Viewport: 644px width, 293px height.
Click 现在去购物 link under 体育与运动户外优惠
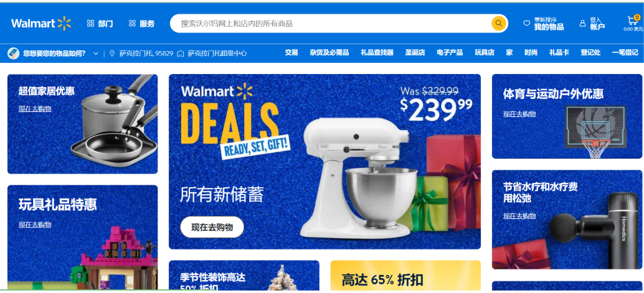pyautogui.click(x=519, y=114)
